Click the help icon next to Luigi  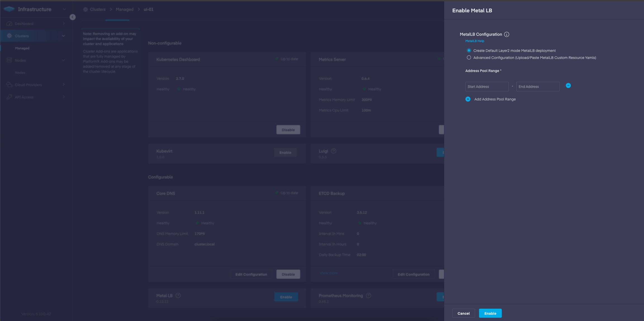[333, 151]
